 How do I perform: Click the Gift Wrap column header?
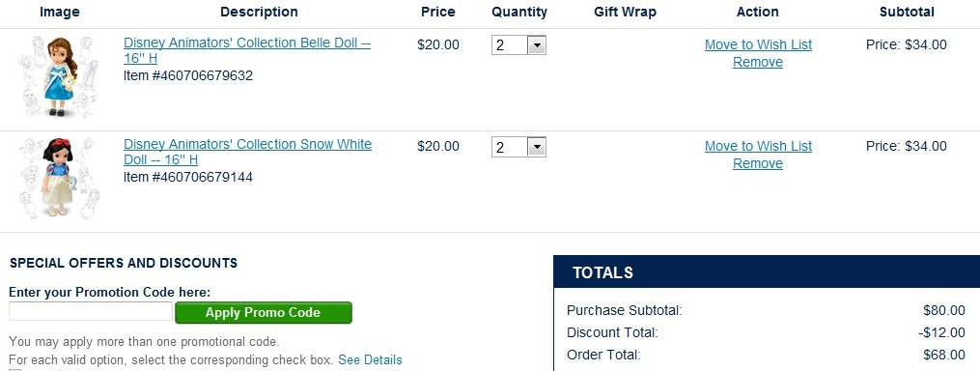(625, 12)
